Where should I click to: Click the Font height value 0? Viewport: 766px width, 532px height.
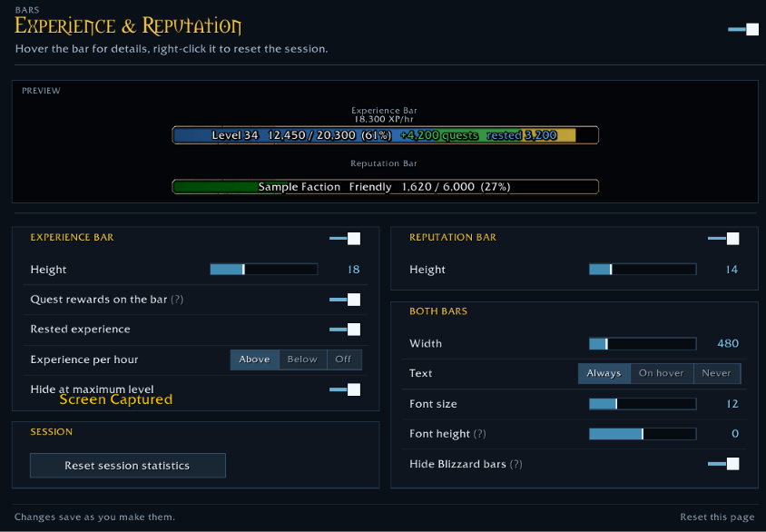tap(735, 434)
